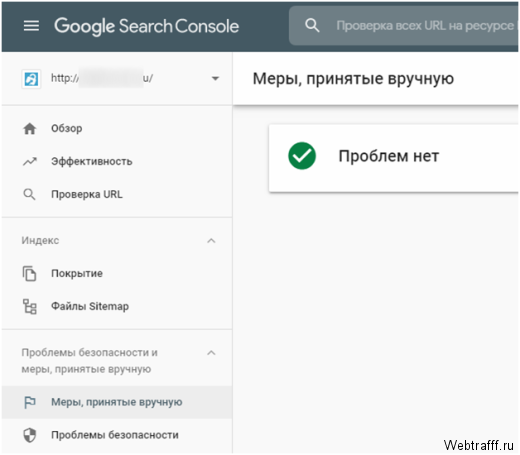520x455 pixels.
Task: Click the magnifier icon in search bar
Action: click(312, 26)
